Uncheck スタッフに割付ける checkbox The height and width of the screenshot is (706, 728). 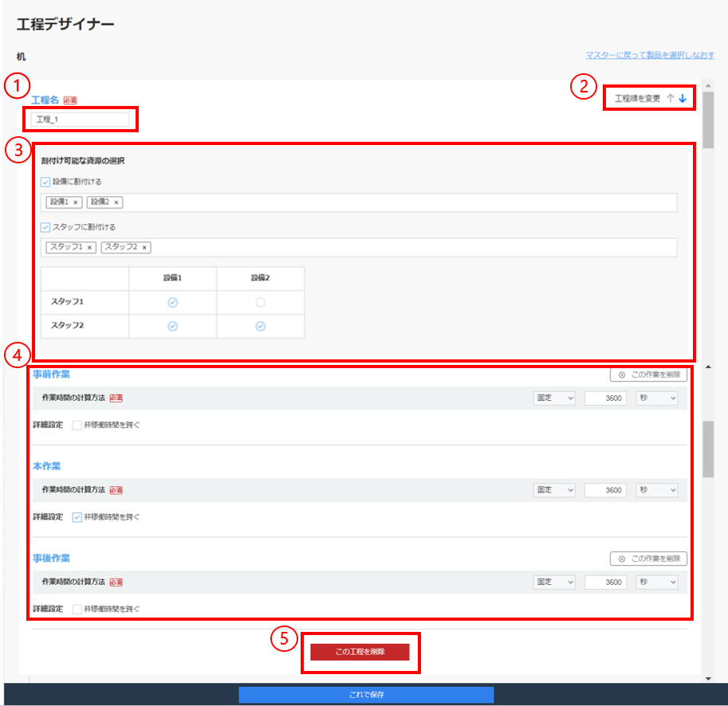pyautogui.click(x=45, y=227)
